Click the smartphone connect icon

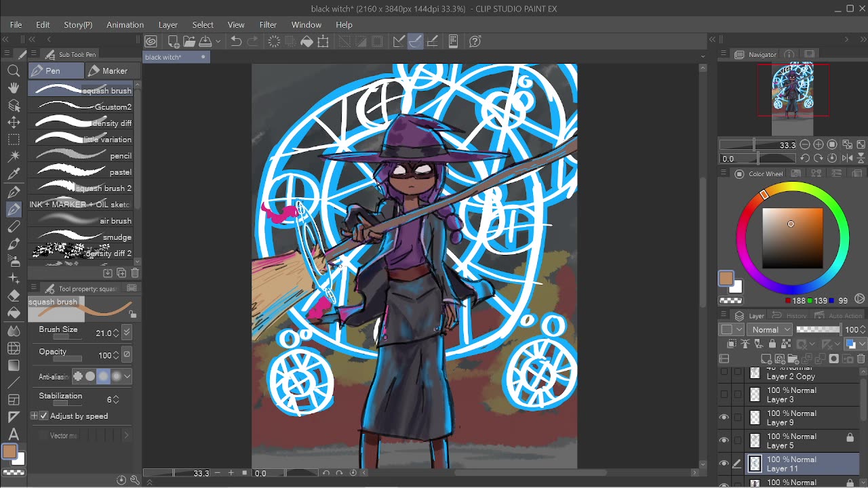pyautogui.click(x=453, y=41)
